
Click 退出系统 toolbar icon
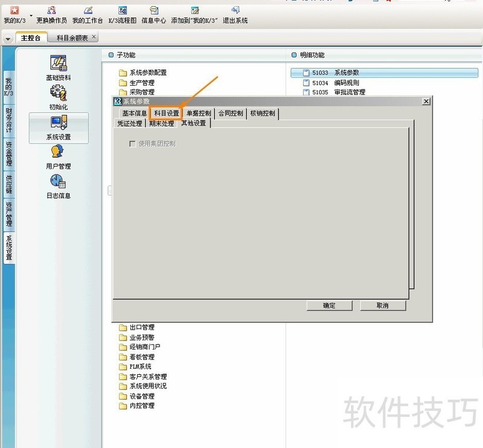pos(235,10)
